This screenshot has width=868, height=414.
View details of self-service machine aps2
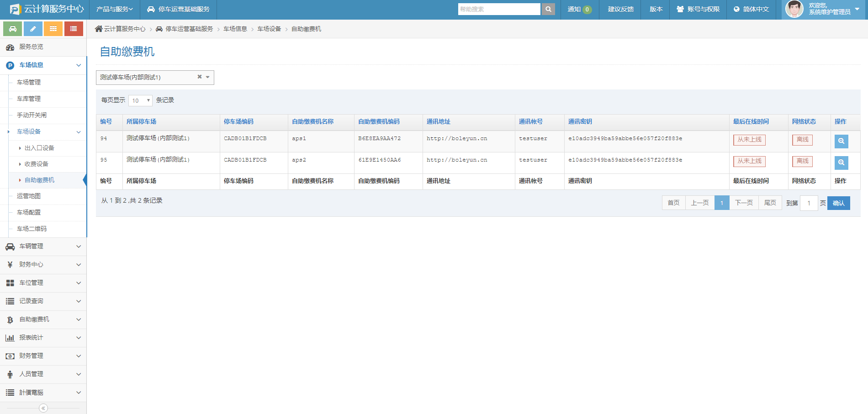[841, 162]
